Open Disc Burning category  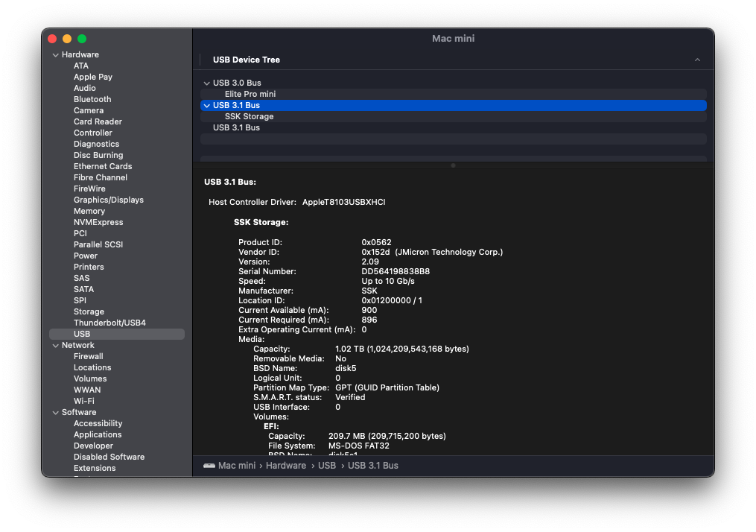(x=98, y=155)
